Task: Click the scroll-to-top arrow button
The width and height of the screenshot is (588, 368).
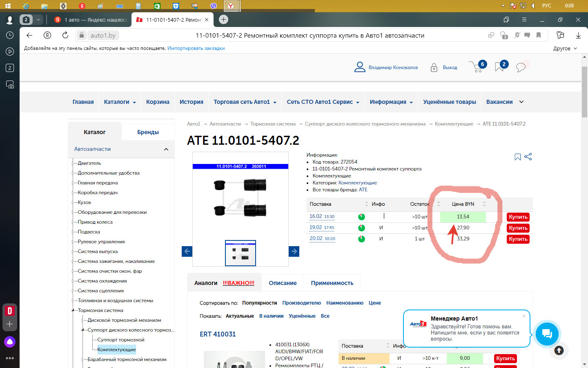Action: [559, 350]
